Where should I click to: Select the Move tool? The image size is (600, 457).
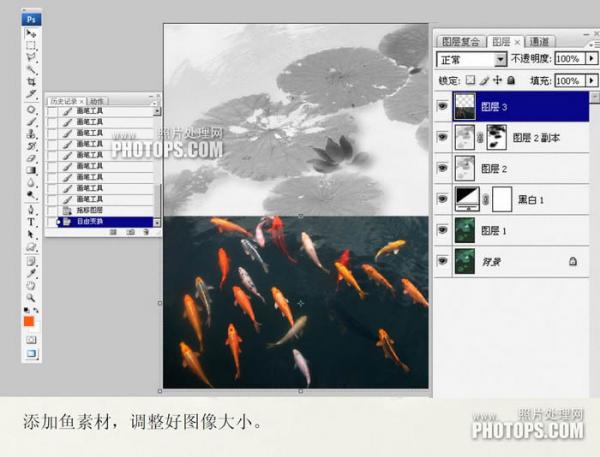pos(31,34)
